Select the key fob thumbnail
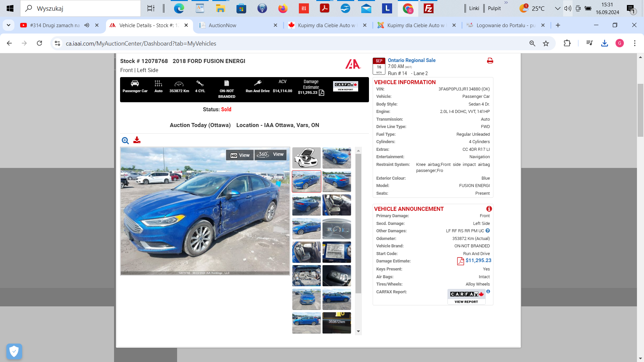Viewport: 644px width, 362px height. (x=337, y=276)
